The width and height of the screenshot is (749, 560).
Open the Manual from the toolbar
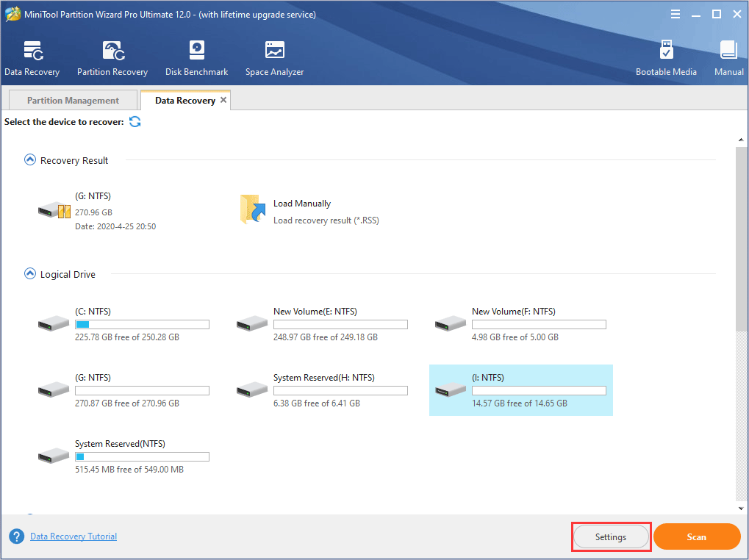pos(729,59)
